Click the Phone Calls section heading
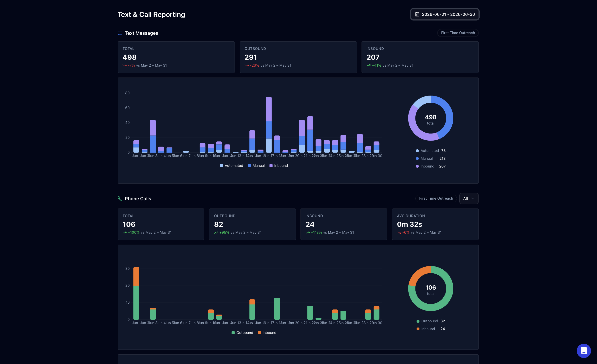This screenshot has width=597, height=364. coord(138,199)
